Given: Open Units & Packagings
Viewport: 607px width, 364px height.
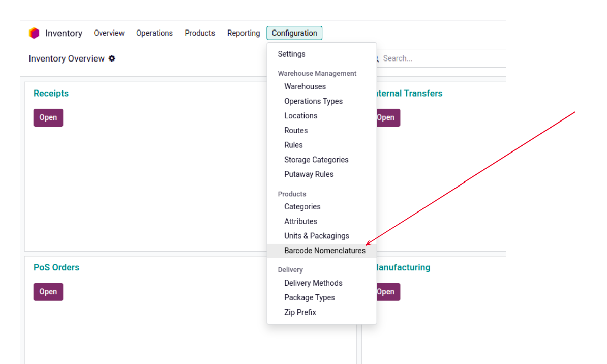Looking at the screenshot, I should pyautogui.click(x=316, y=236).
